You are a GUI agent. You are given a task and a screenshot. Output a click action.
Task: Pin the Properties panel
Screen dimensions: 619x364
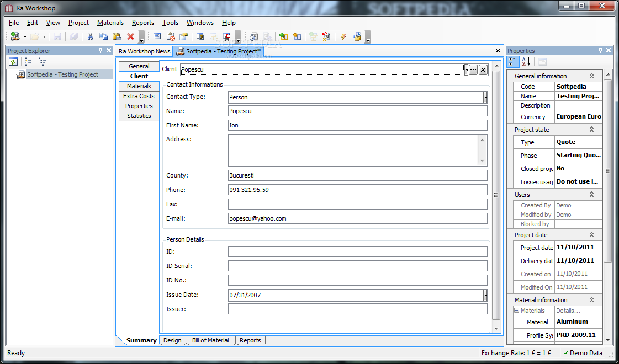[600, 51]
